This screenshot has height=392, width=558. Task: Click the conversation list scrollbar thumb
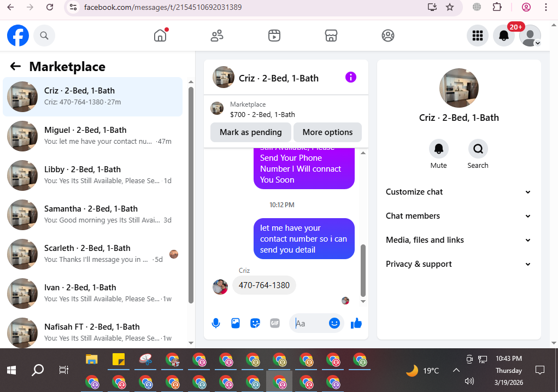[x=191, y=195]
